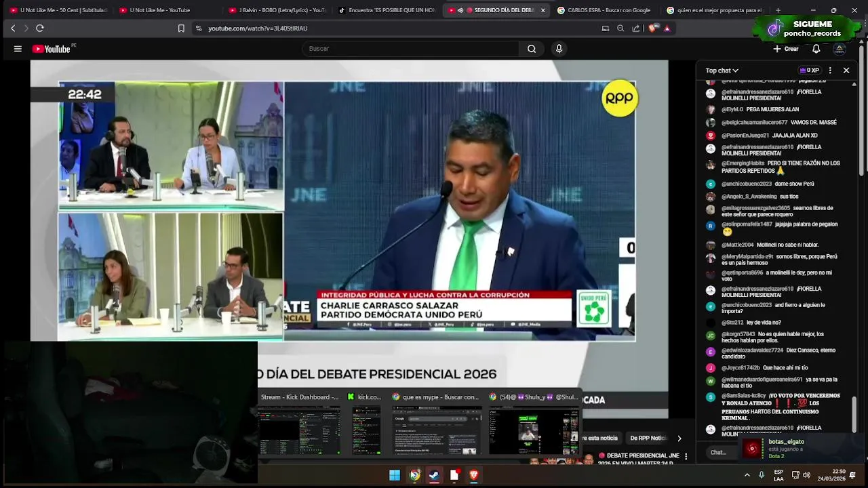Open the SIGUEME poncho_records overlay
The width and height of the screenshot is (868, 488).
[807, 28]
